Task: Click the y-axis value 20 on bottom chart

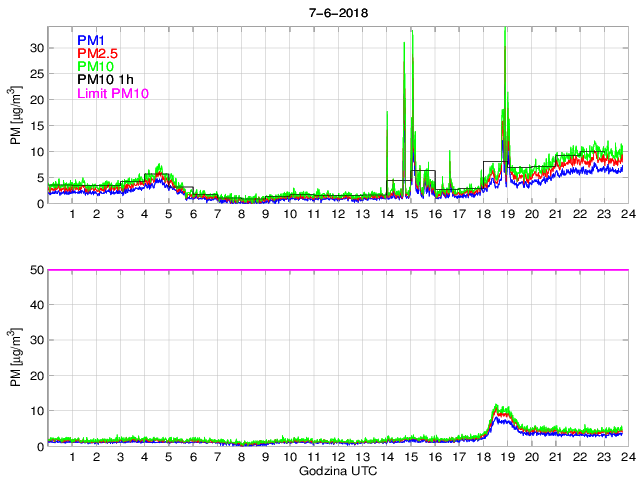Action: pyautogui.click(x=37, y=376)
